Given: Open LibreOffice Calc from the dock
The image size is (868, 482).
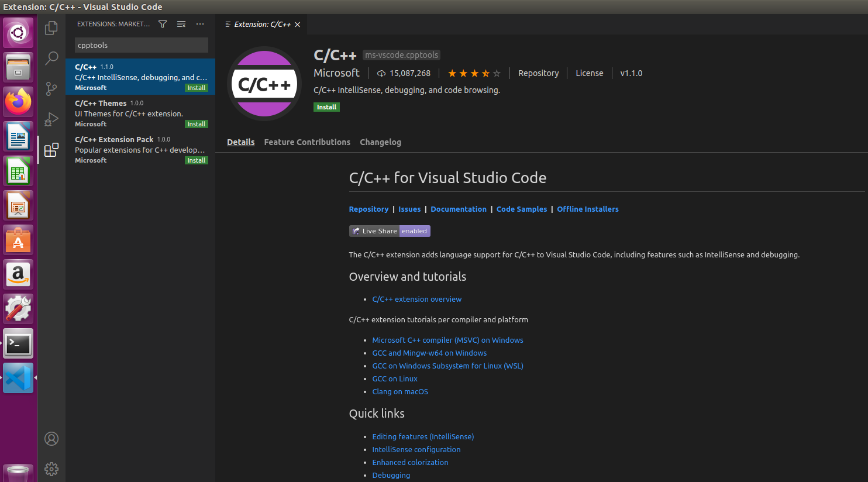Looking at the screenshot, I should pos(18,170).
